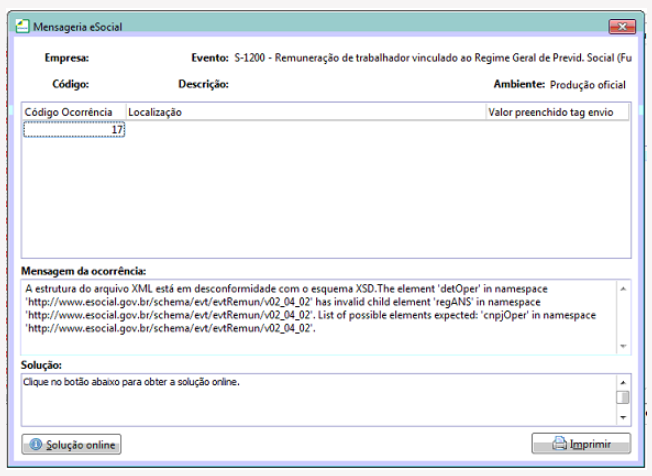Viewport: 652px width, 476px height.
Task: Click up arrow in Solução scrollbar
Action: coord(623,382)
